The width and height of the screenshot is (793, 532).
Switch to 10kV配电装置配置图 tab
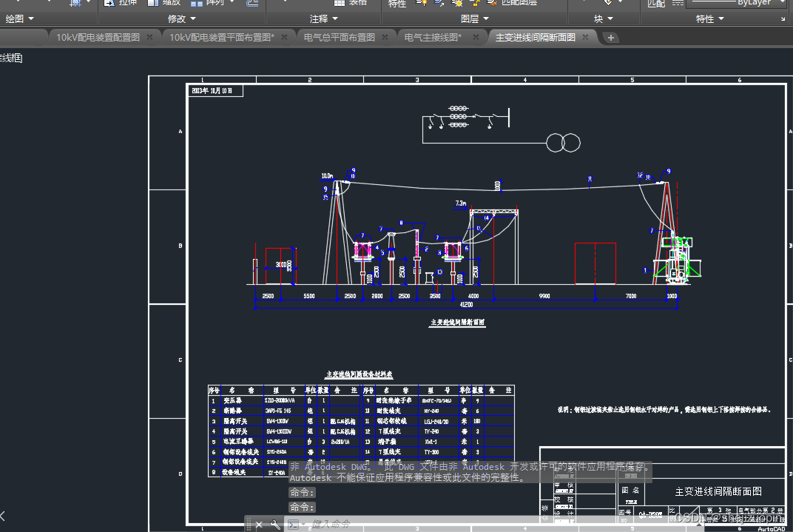click(98, 38)
